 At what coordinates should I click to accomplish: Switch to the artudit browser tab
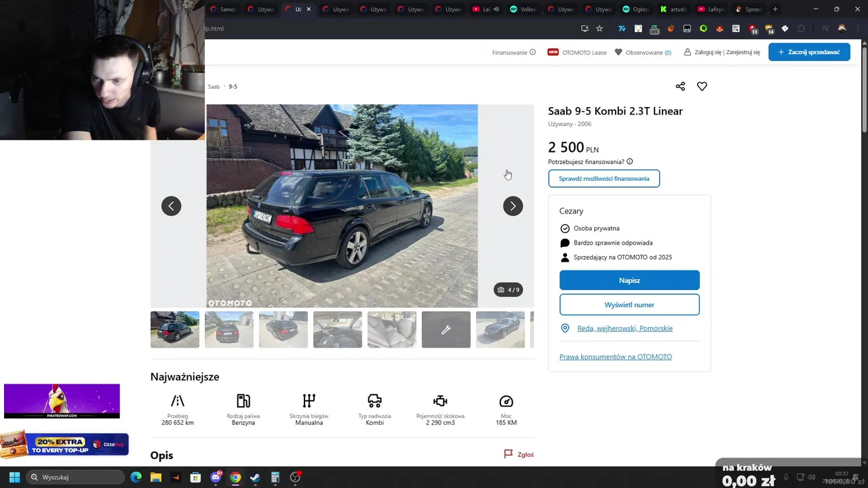[673, 9]
